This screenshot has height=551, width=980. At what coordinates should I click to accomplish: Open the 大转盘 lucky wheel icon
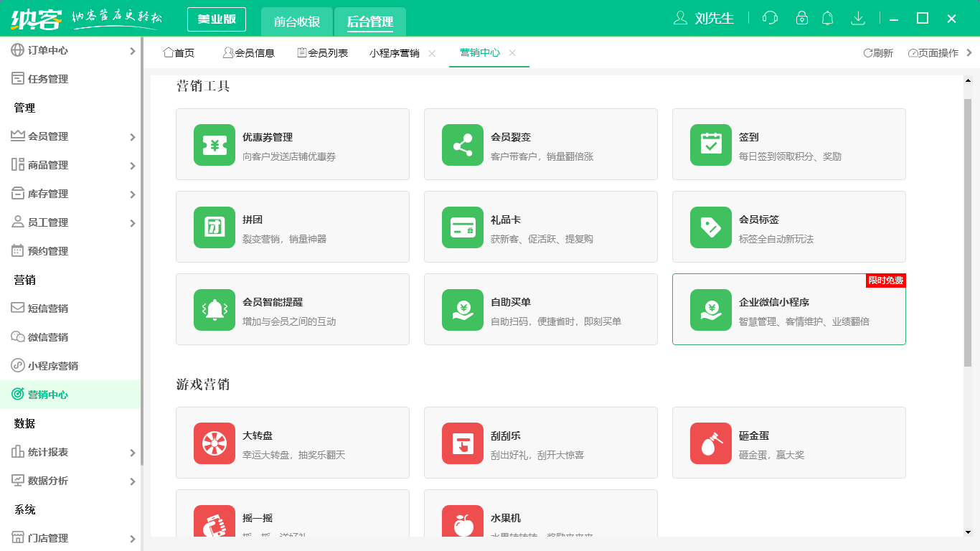[x=214, y=442]
